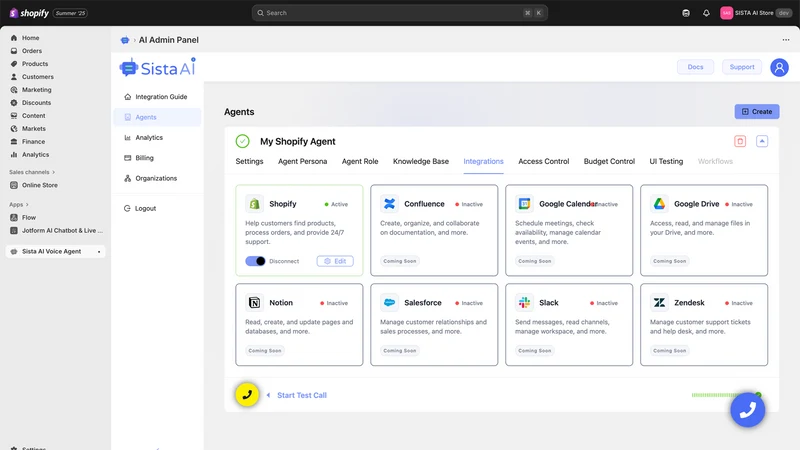Click the Google Calendar integration icon
The width and height of the screenshot is (800, 450).
coord(524,204)
